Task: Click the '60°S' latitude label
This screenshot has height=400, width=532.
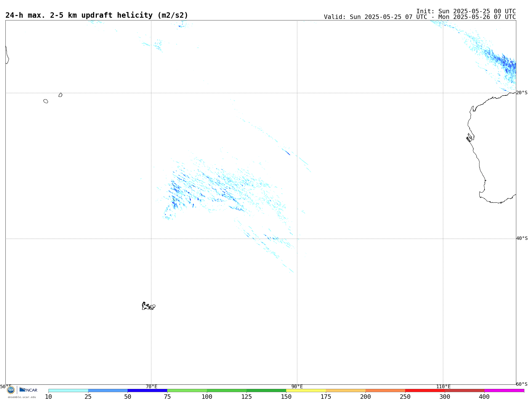Action: (522, 384)
